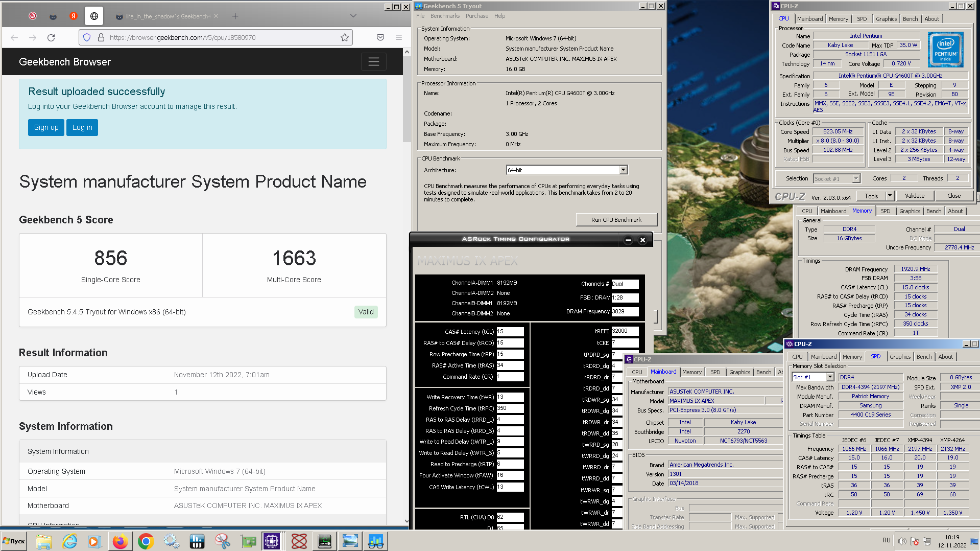Switch to CPU-Z via its purple taskbar icon

(x=271, y=541)
